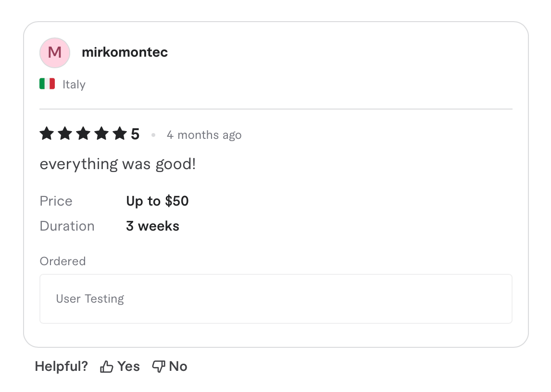Click the thumbs down icon next to No
Viewport: 551px width, 392px height.
tap(158, 366)
